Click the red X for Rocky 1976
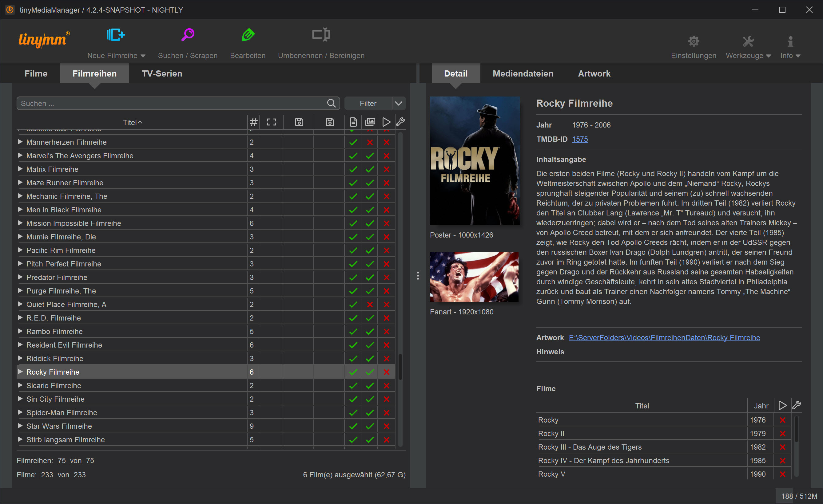The image size is (823, 504). coord(782,420)
